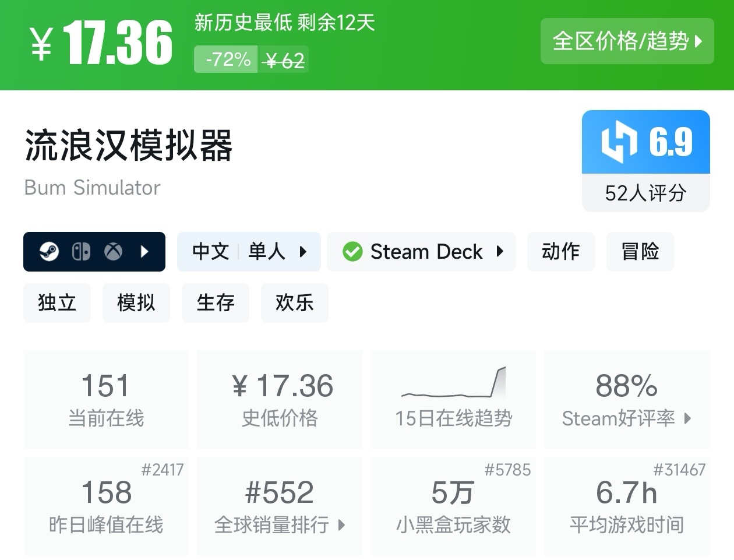The width and height of the screenshot is (734, 560).
Task: Open the 6.9 小黑盒 rating badge
Action: pos(646,142)
